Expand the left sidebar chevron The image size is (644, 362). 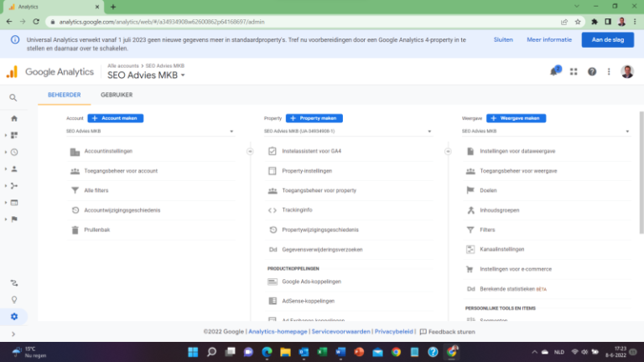click(13, 334)
